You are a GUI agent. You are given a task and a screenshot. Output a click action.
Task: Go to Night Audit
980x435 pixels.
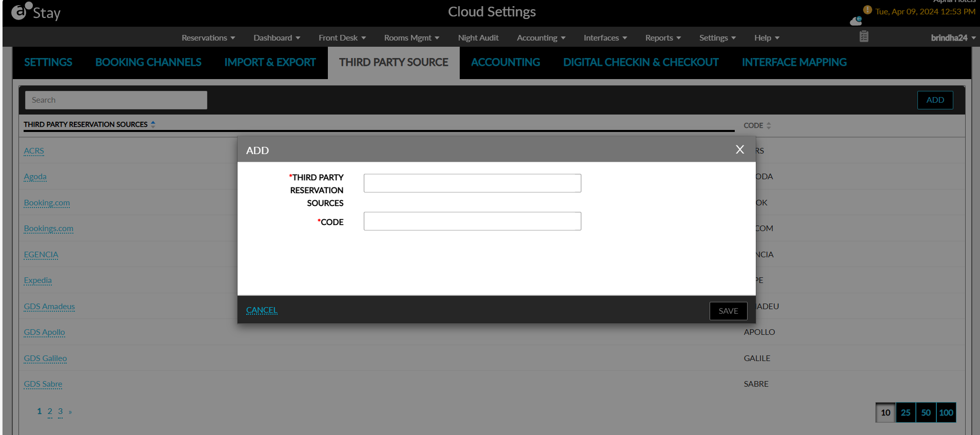click(x=478, y=37)
